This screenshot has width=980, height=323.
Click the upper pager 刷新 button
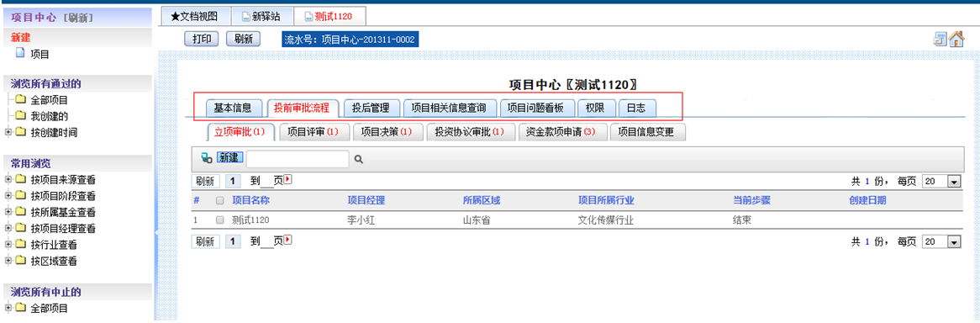click(x=206, y=182)
